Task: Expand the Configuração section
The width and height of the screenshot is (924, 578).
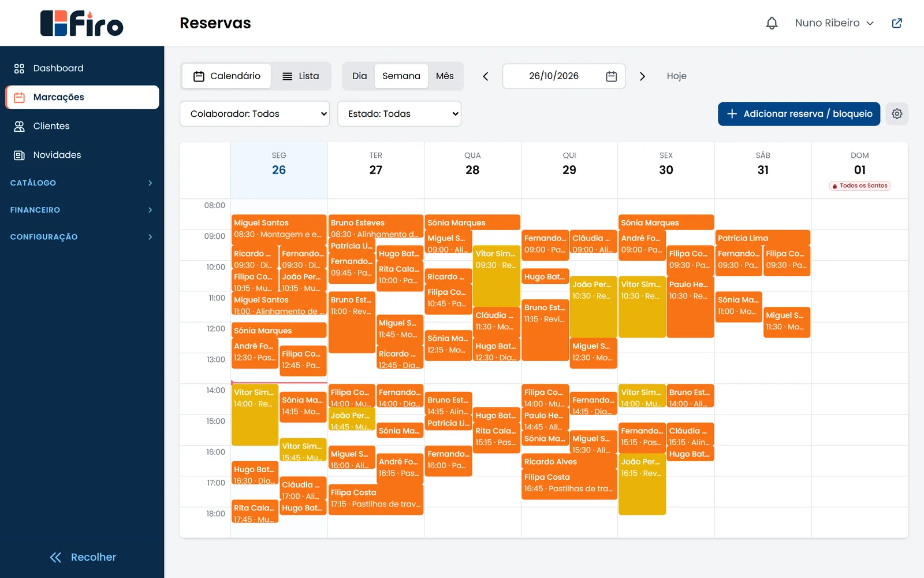Action: (82, 237)
